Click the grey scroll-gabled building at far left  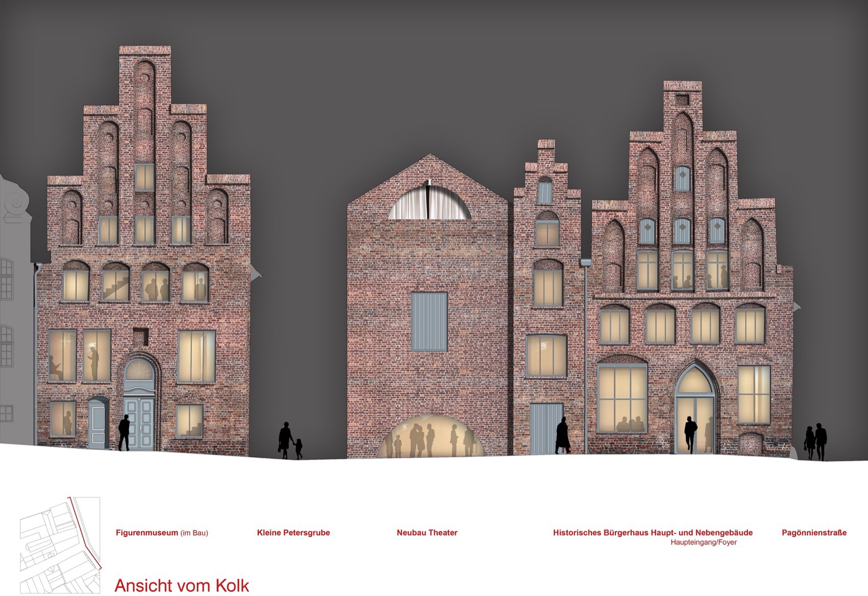[15, 306]
